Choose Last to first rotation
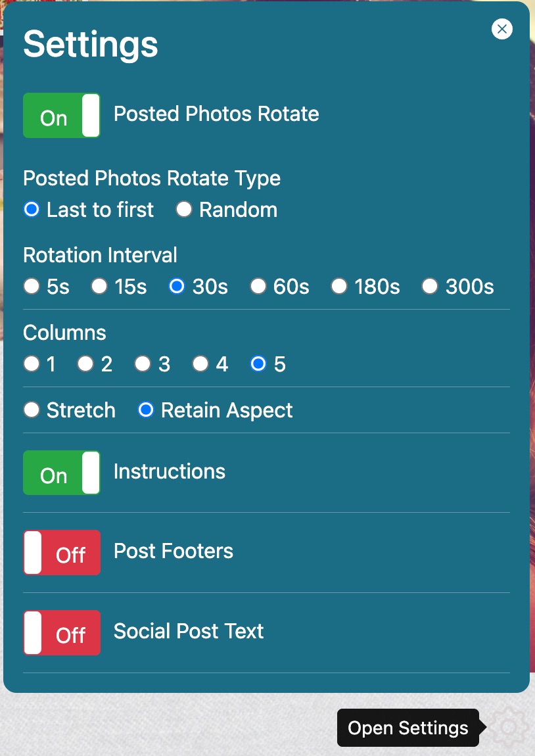 (31, 209)
